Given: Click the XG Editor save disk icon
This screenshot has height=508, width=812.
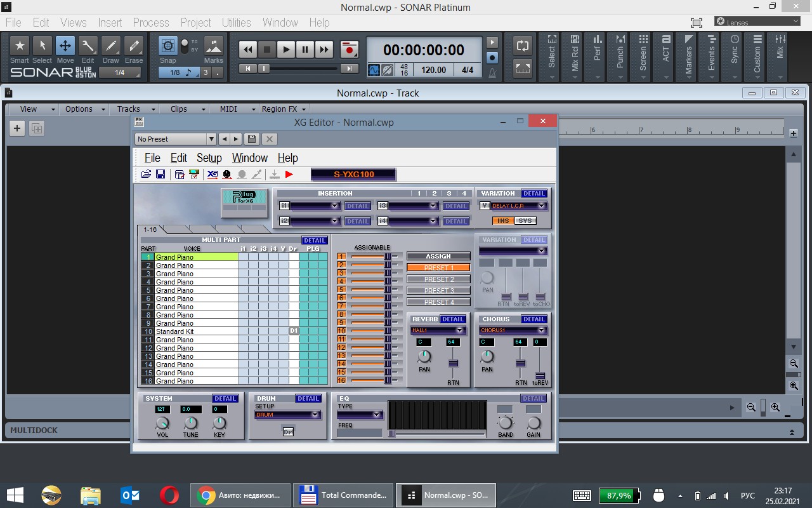Looking at the screenshot, I should pos(160,174).
